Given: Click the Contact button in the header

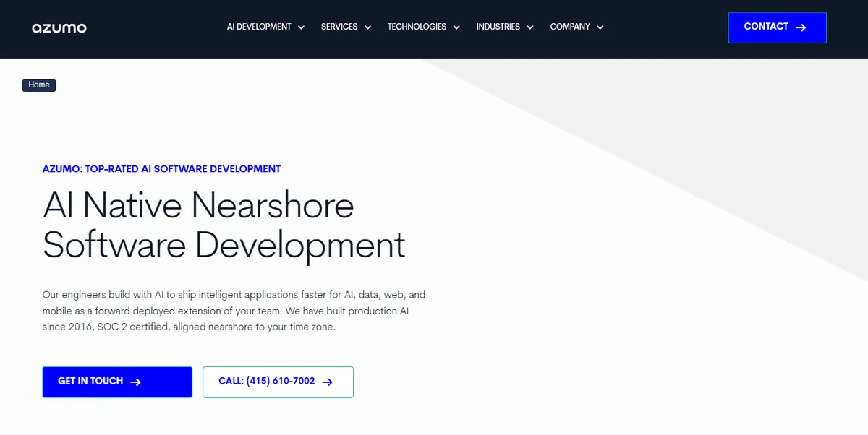Looking at the screenshot, I should 777,27.
